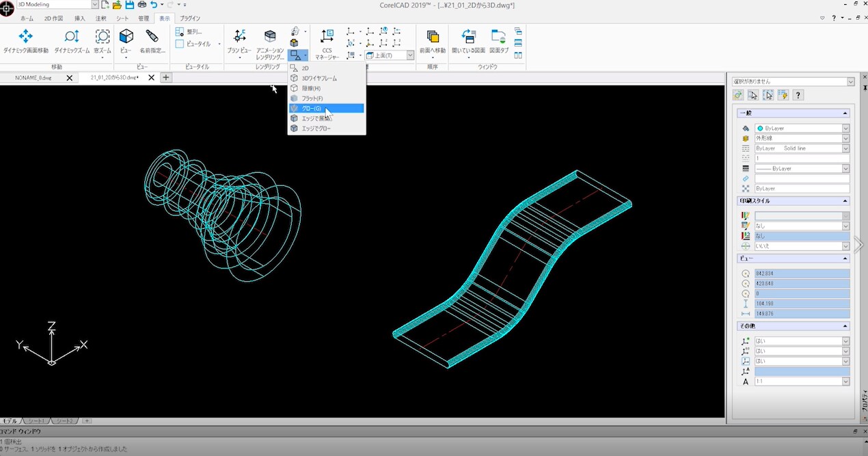This screenshot has width=868, height=456.
Task: Click the Arrange (整列...) views icon
Action: tap(180, 31)
